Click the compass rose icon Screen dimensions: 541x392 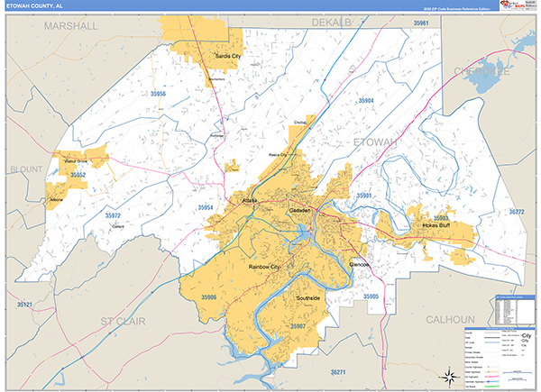click(449, 377)
